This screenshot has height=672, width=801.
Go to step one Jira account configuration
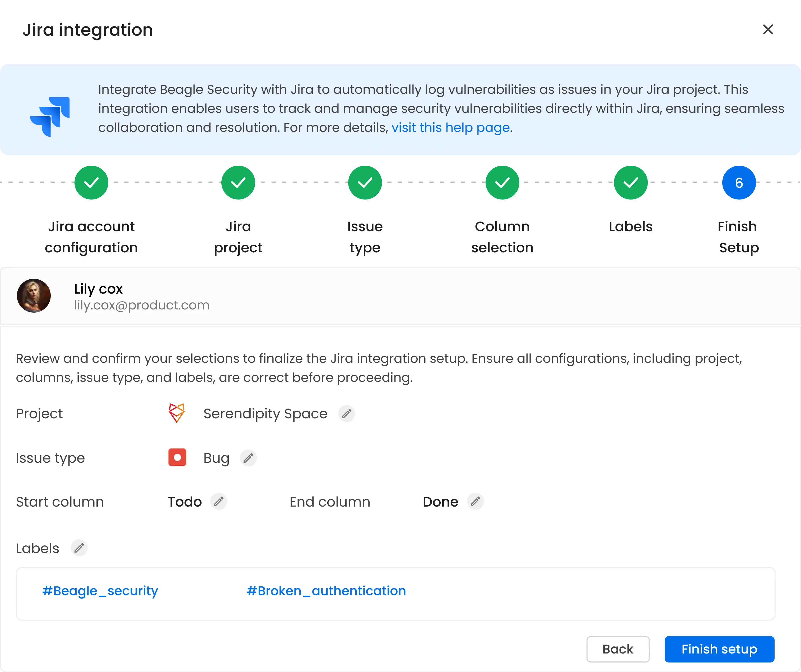(x=92, y=183)
